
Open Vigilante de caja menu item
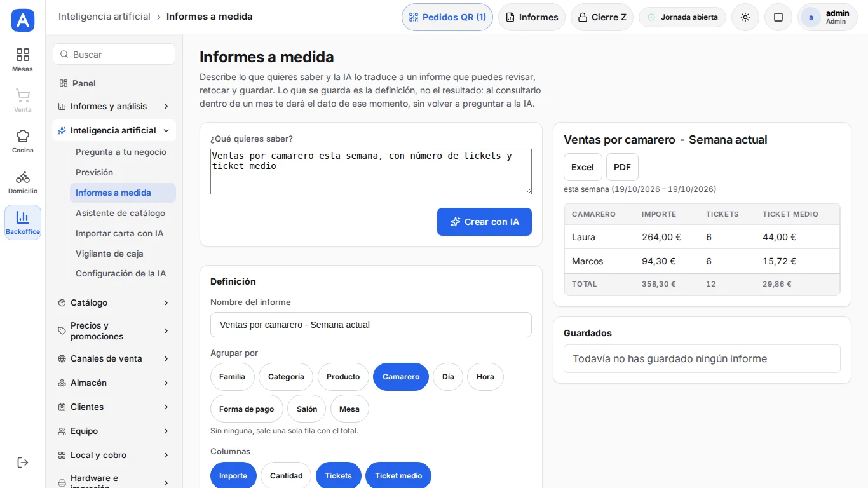click(123, 254)
